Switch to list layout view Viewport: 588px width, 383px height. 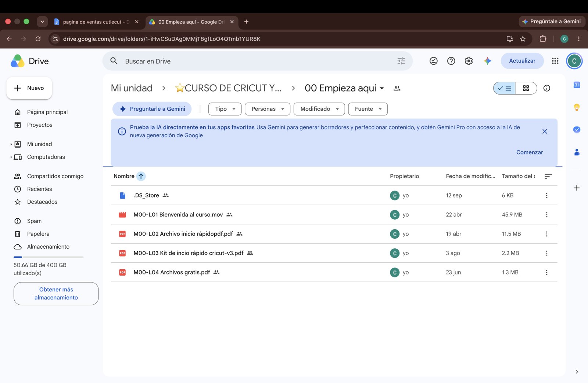504,88
